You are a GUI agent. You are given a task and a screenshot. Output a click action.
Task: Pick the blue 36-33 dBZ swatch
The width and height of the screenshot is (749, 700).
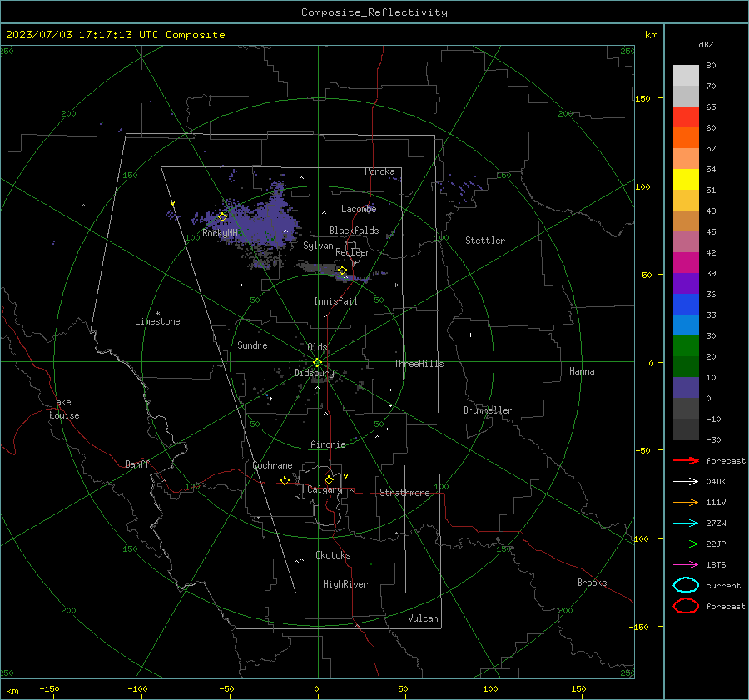click(686, 304)
